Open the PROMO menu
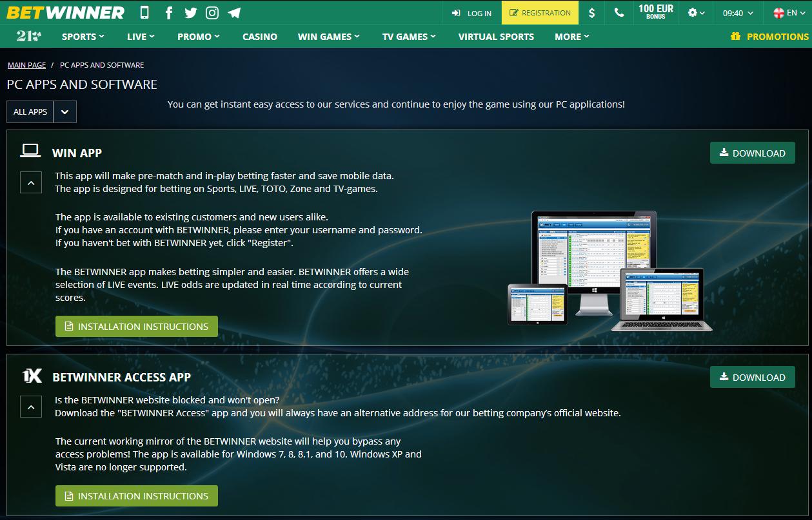This screenshot has width=812, height=520. pyautogui.click(x=199, y=37)
